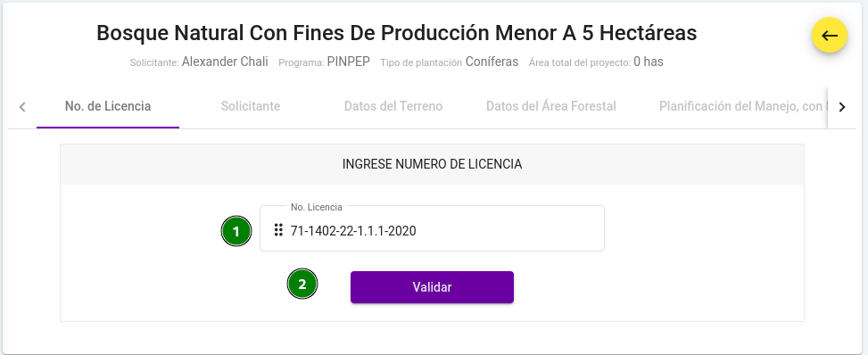This screenshot has height=355, width=868.
Task: Open the Datos del Terreno tab
Action: tap(393, 106)
